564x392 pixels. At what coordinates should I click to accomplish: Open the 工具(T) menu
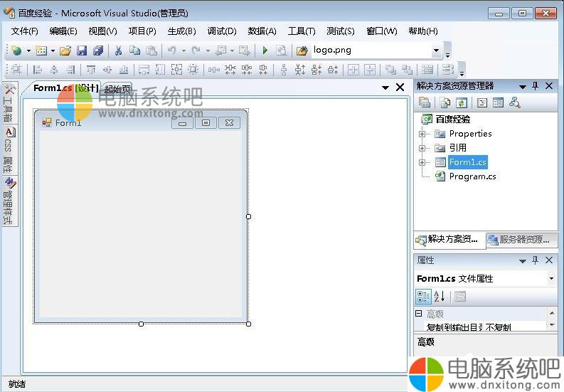pyautogui.click(x=302, y=31)
